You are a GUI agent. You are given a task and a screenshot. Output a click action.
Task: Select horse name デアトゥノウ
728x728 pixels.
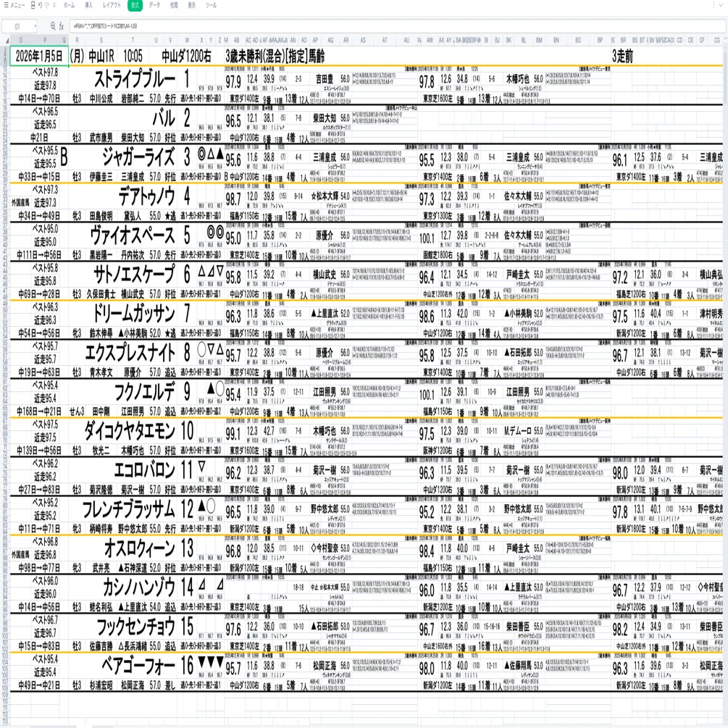(x=147, y=196)
